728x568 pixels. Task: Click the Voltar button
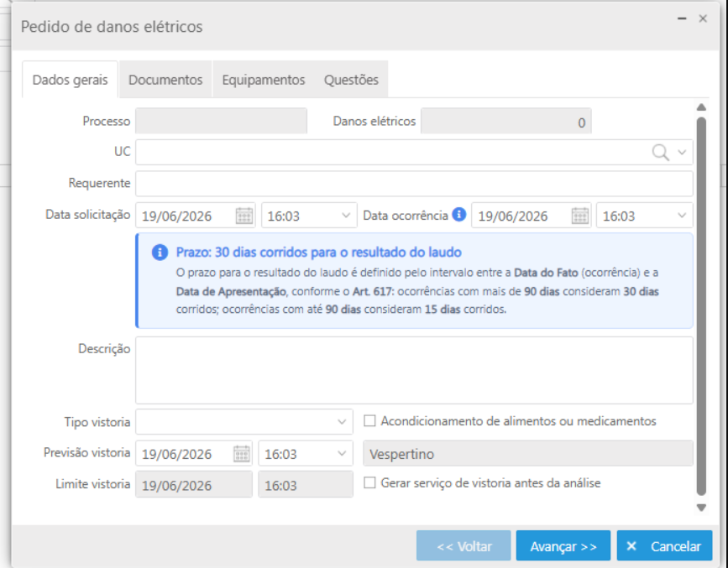(x=464, y=545)
